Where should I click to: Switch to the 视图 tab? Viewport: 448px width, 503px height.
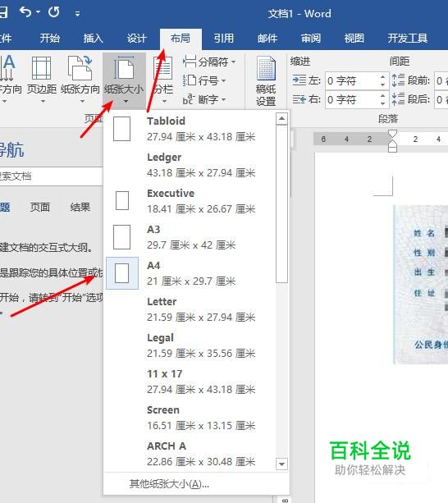pyautogui.click(x=354, y=39)
